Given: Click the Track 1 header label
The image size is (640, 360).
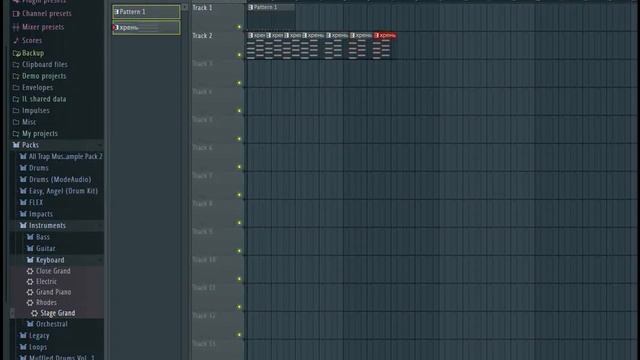Looking at the screenshot, I should pos(202,8).
